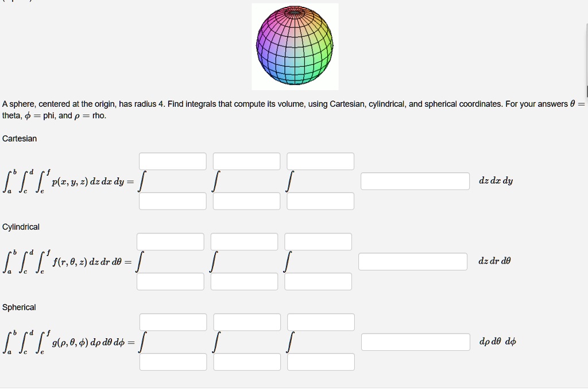Click the lower limit field of the outer Cartesian integral
Screen dimensions: 588x391
click(x=173, y=201)
